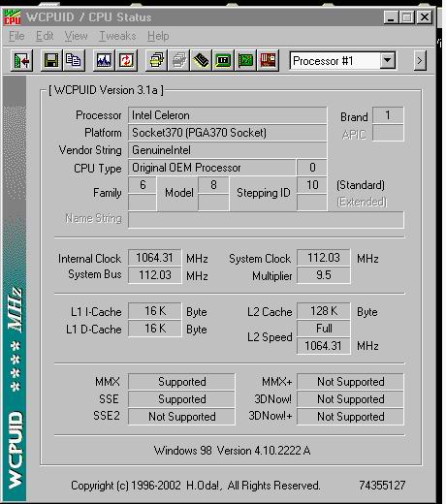446x504 pixels.
Task: Open the View menu
Action: [x=76, y=36]
